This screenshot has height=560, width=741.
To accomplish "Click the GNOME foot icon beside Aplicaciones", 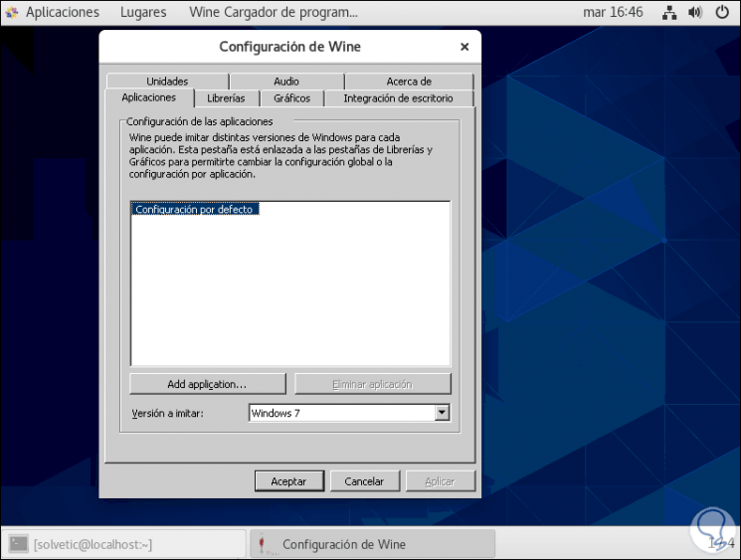I will tap(12, 12).
